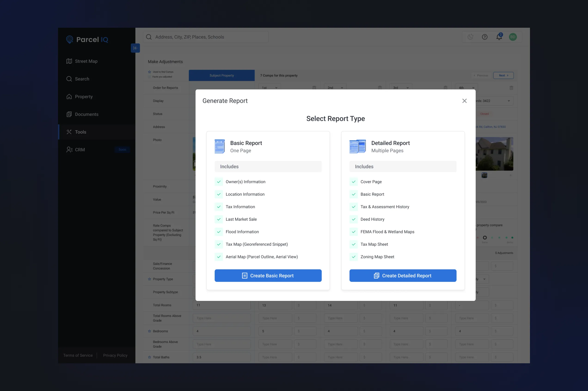This screenshot has width=588, height=391.
Task: Click the help question mark icon
Action: [x=484, y=37]
